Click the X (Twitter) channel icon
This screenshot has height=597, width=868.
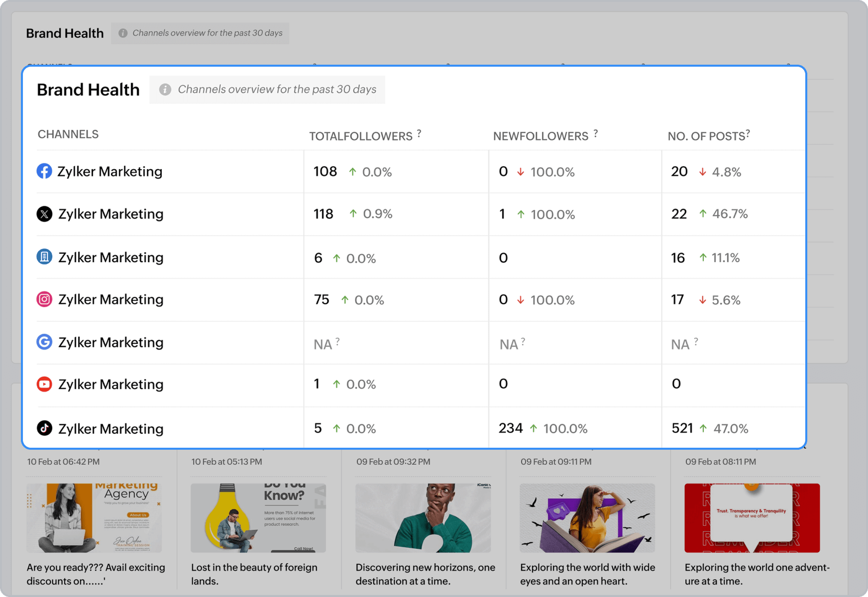[44, 214]
